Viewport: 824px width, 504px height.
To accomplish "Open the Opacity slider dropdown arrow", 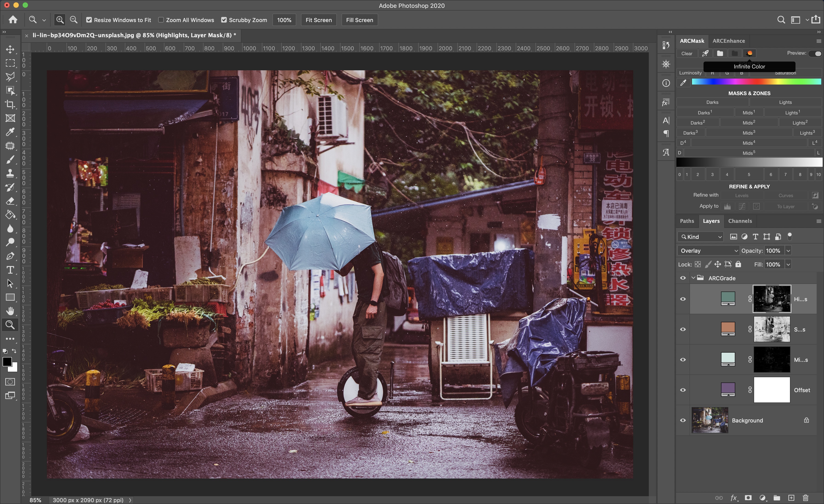I will [x=788, y=251].
